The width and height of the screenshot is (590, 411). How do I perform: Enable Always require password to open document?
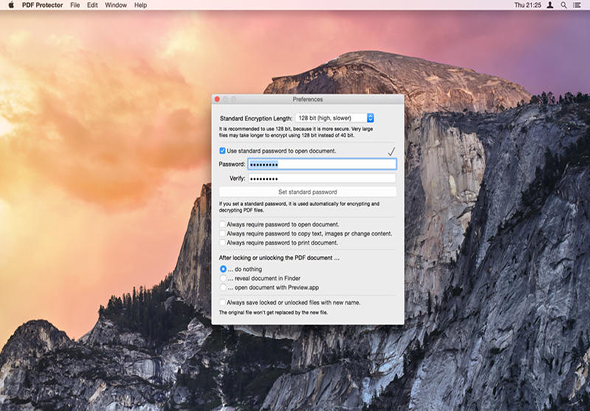pyautogui.click(x=222, y=224)
